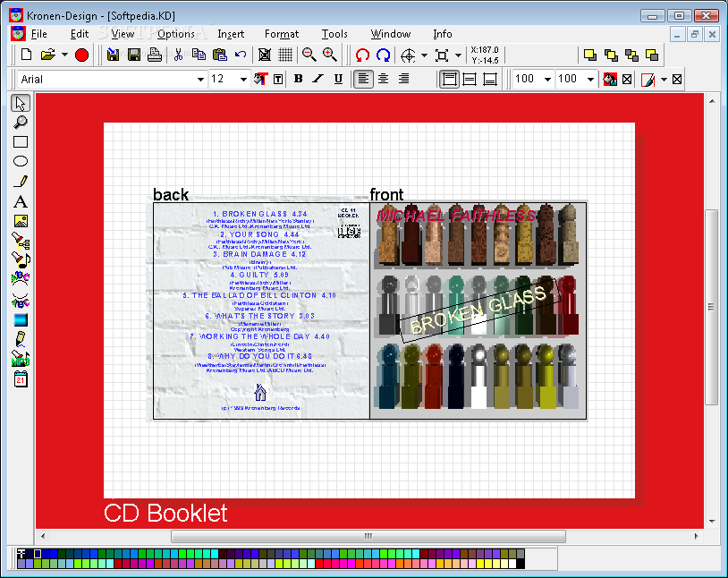Open the font size 12 dropdown

click(x=243, y=80)
